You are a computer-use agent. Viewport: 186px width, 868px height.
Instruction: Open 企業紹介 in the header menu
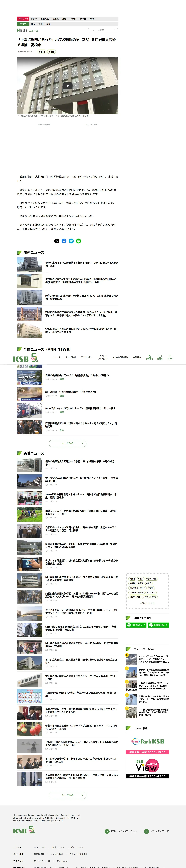click(x=137, y=357)
